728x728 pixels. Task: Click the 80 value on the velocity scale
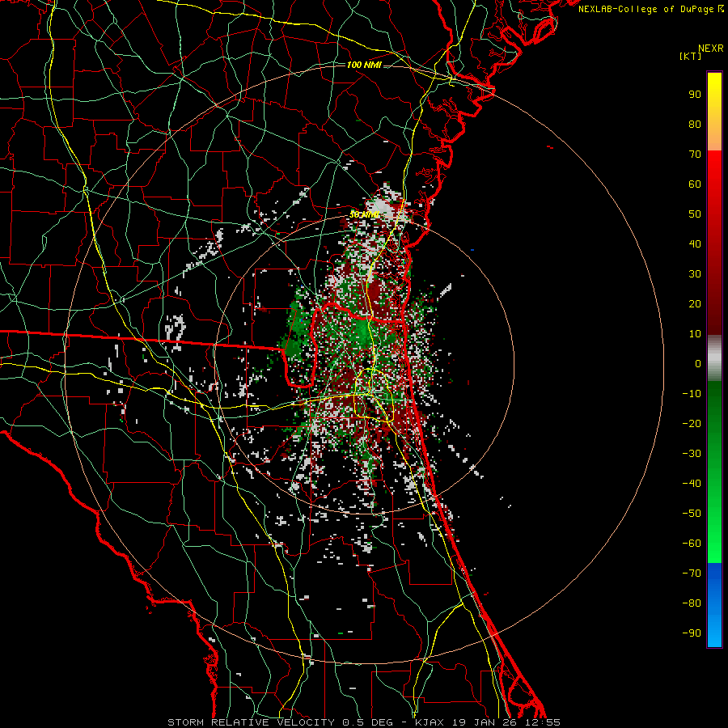pyautogui.click(x=695, y=125)
